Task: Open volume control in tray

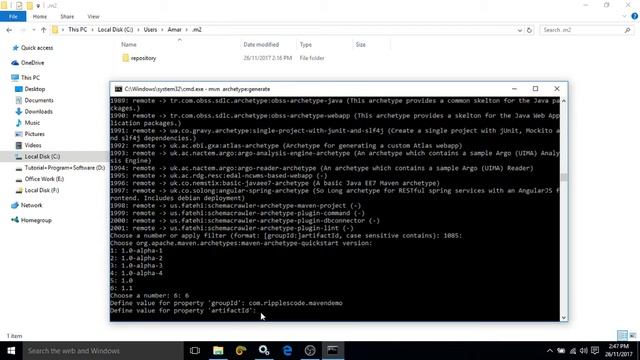Action: click(x=584, y=351)
